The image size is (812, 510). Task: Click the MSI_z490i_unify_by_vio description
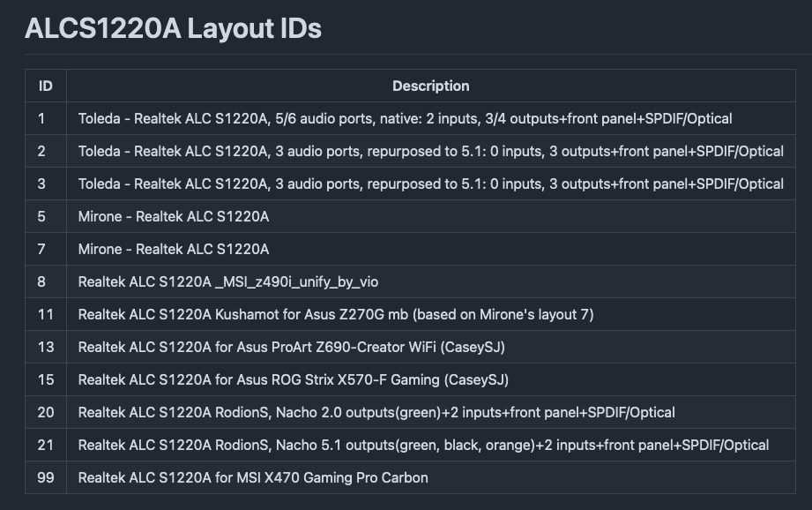click(227, 282)
